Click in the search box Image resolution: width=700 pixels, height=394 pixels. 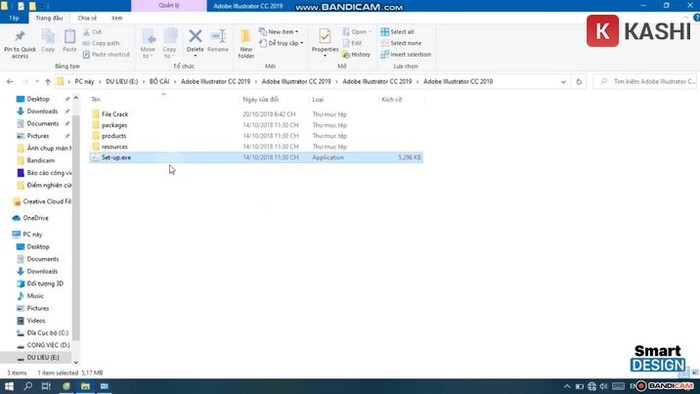click(x=646, y=82)
